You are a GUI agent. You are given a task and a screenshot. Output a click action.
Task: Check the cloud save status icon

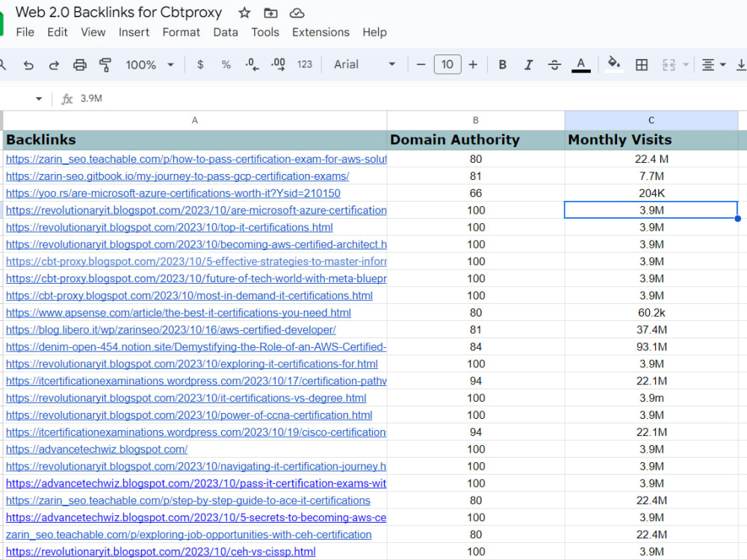tap(297, 13)
